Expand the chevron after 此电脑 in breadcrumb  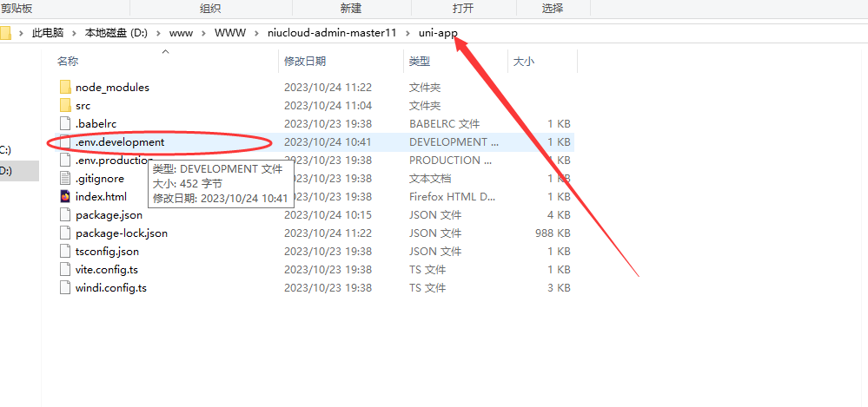click(x=74, y=33)
